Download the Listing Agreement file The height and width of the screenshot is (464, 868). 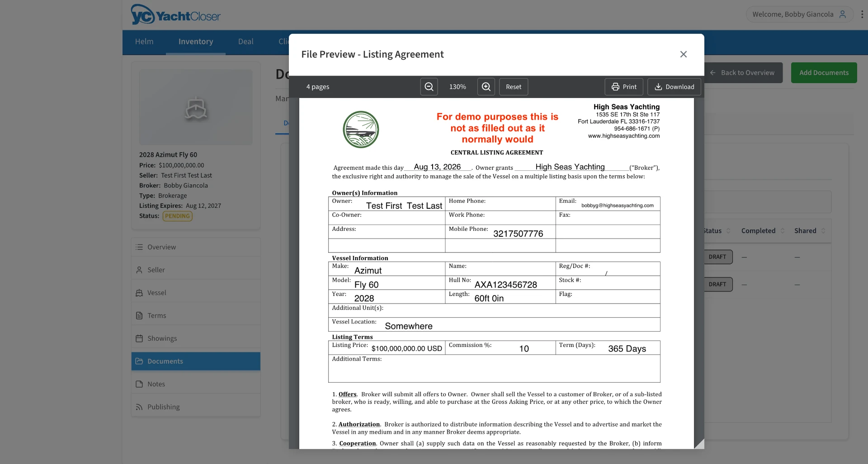coord(674,87)
